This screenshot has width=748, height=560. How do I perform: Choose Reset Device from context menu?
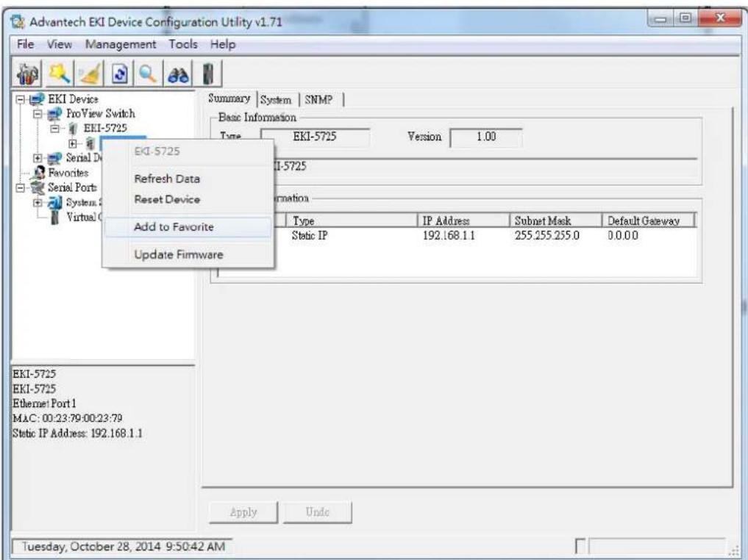(x=188, y=199)
